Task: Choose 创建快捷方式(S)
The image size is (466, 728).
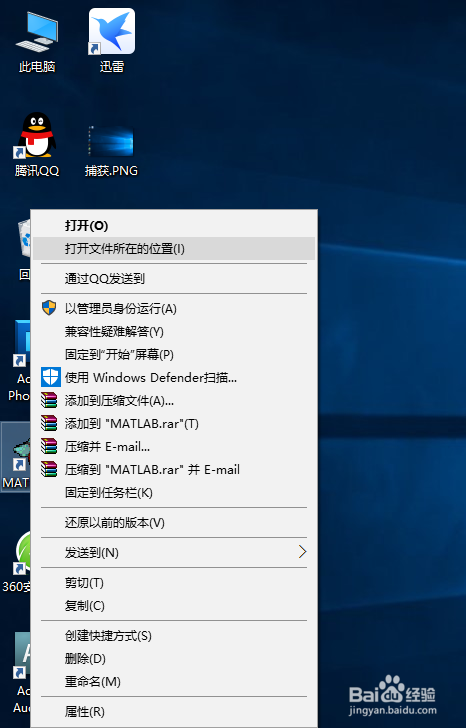Action: point(174,635)
